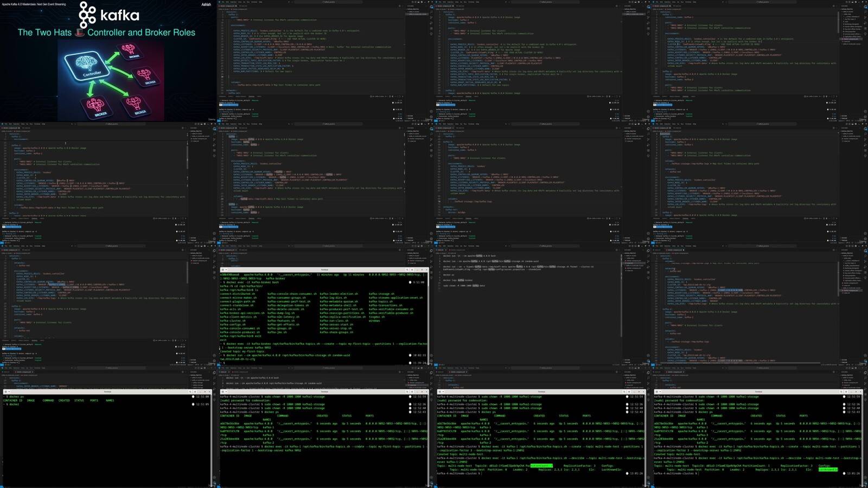Click 'kafka-run-class.sh' in the terminal listing
868x488 pixels.
click(334, 320)
